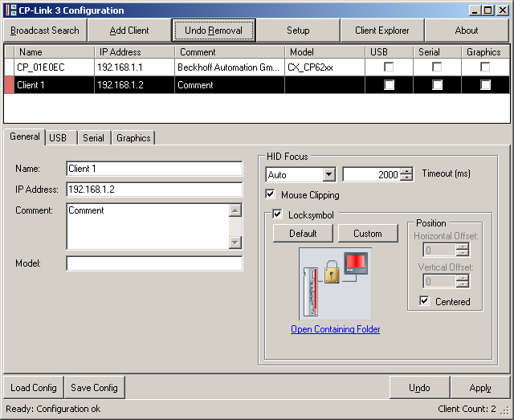Start a Broadcast Search
The height and width of the screenshot is (420, 514).
coord(45,31)
